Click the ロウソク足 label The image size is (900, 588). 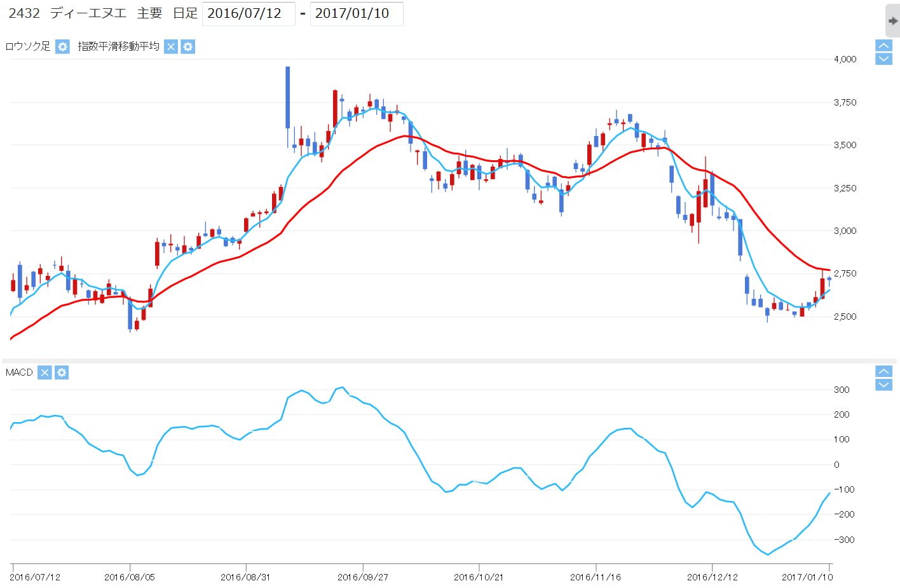click(28, 46)
